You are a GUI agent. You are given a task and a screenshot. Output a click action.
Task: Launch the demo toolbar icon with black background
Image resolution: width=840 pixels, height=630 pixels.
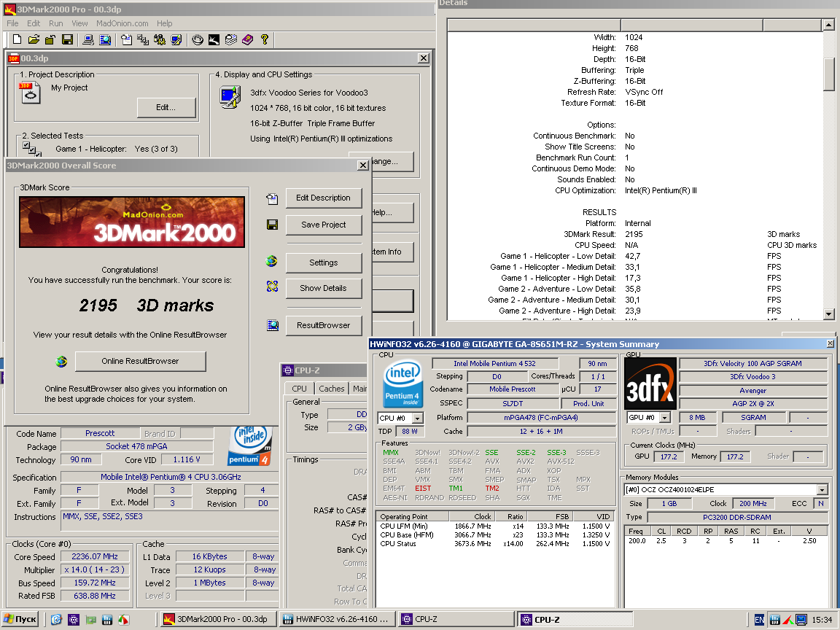(214, 39)
